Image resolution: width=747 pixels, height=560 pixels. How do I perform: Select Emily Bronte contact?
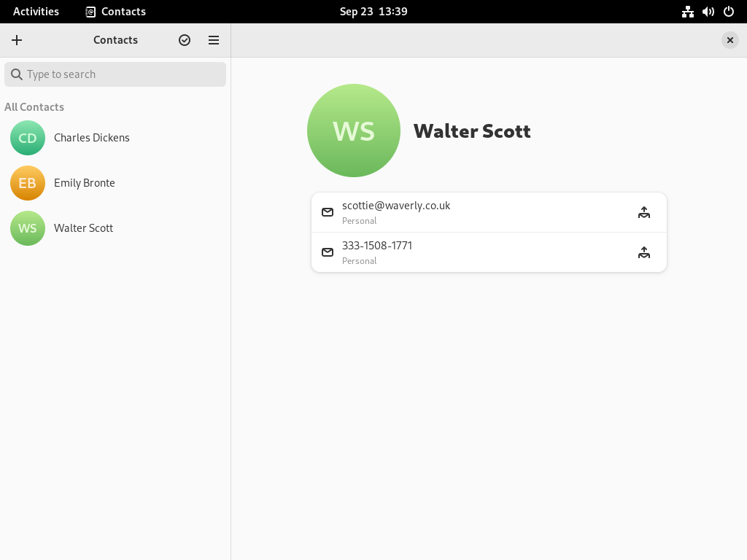coord(115,183)
